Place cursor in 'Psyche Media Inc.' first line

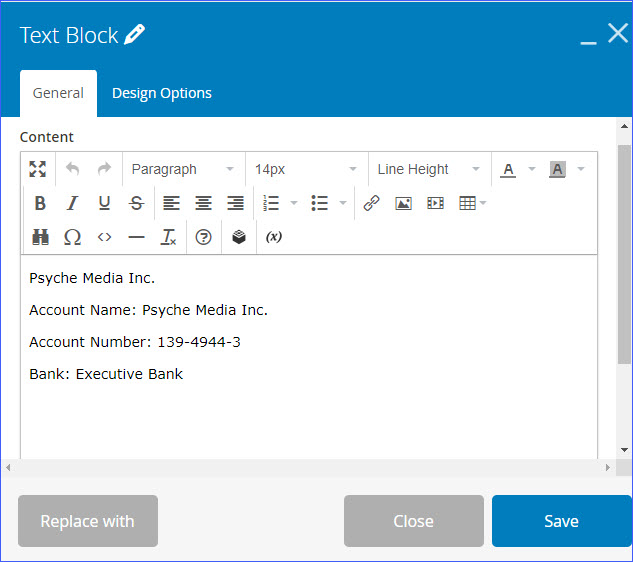[x=92, y=278]
